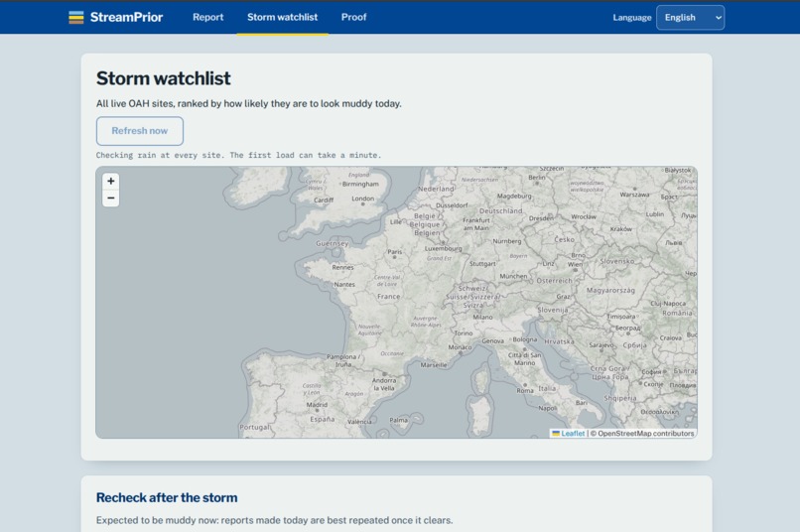
Task: Click the Recheck after the storm heading
Action: point(167,497)
